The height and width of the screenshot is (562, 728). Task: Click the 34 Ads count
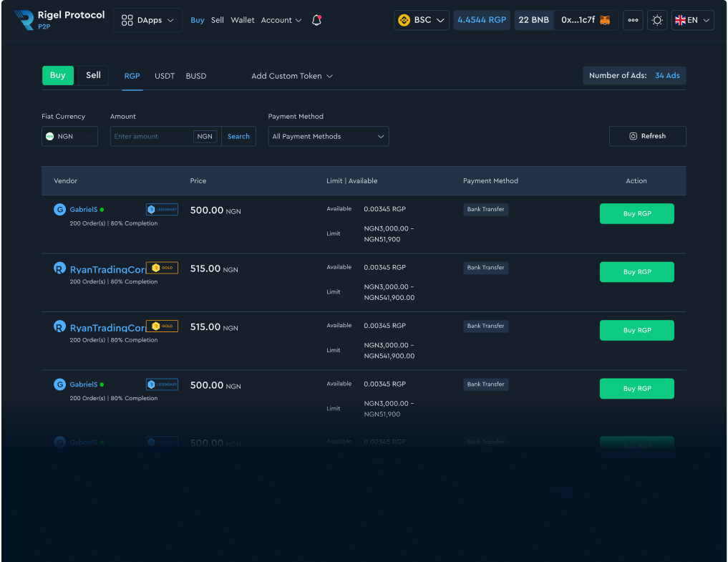[667, 75]
